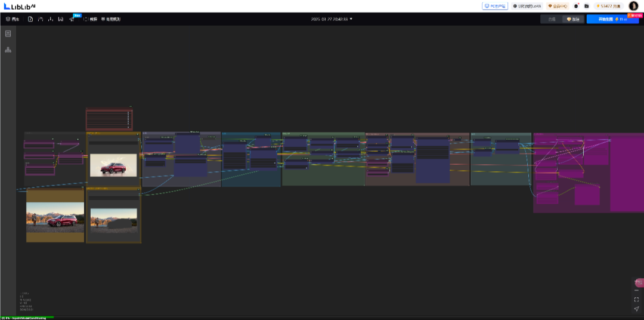The height and width of the screenshot is (320, 644).
Task: Switch queue mode to the left toggle option
Action: click(552, 19)
